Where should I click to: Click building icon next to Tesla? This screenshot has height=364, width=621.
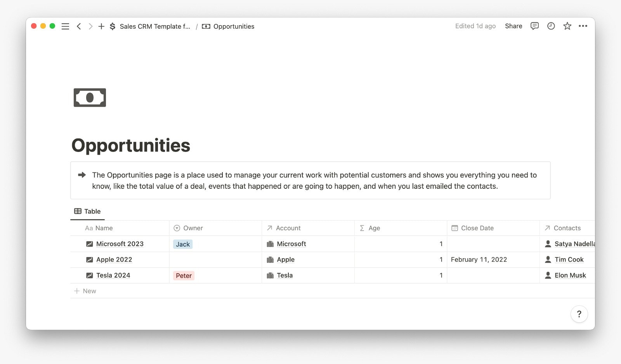270,275
